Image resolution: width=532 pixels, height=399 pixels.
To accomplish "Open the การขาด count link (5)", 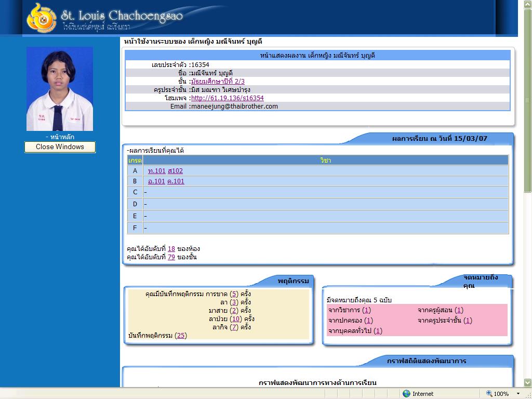I will 234,294.
